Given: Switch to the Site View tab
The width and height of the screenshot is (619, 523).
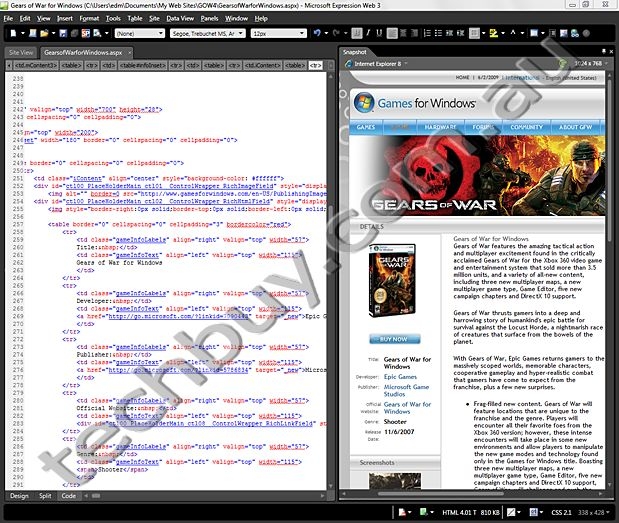Looking at the screenshot, I should coord(21,52).
